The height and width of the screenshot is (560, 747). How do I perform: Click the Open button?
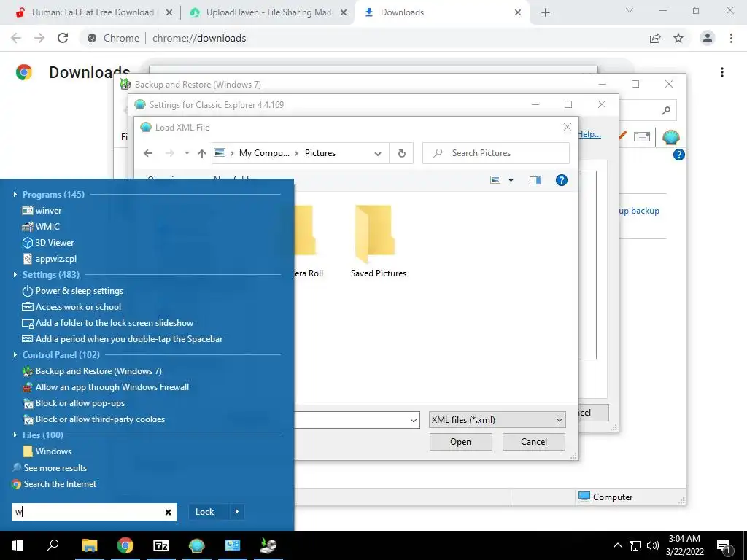tap(461, 442)
